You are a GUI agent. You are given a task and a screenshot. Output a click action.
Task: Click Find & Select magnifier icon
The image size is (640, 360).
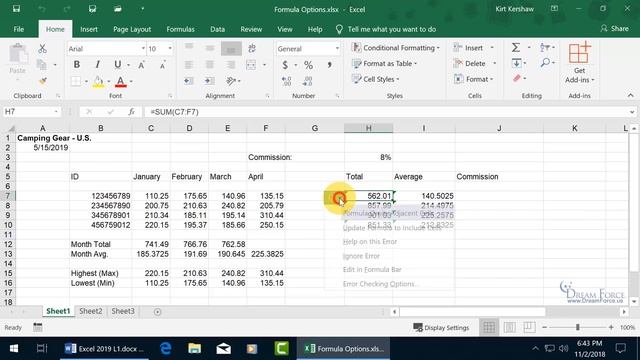tap(545, 62)
